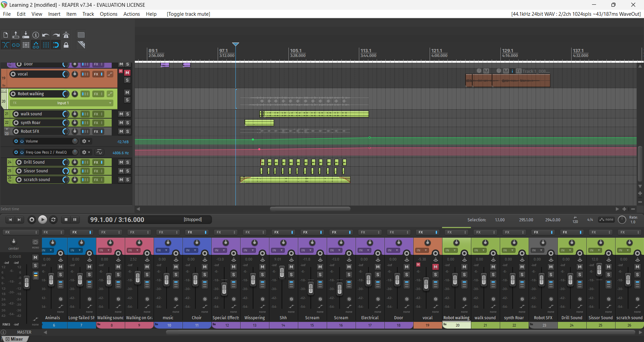The height and width of the screenshot is (342, 644).
Task: Mute the Robot walking track
Action: (127, 93)
